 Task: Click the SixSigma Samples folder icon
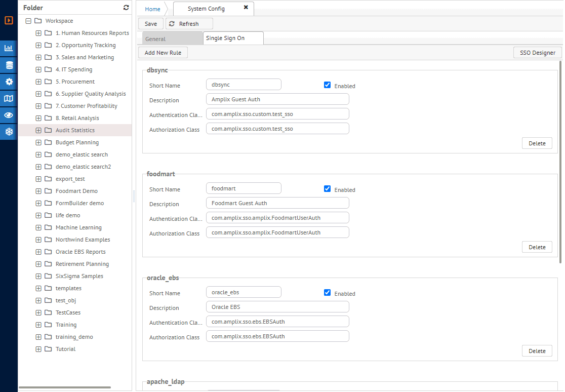(48, 276)
